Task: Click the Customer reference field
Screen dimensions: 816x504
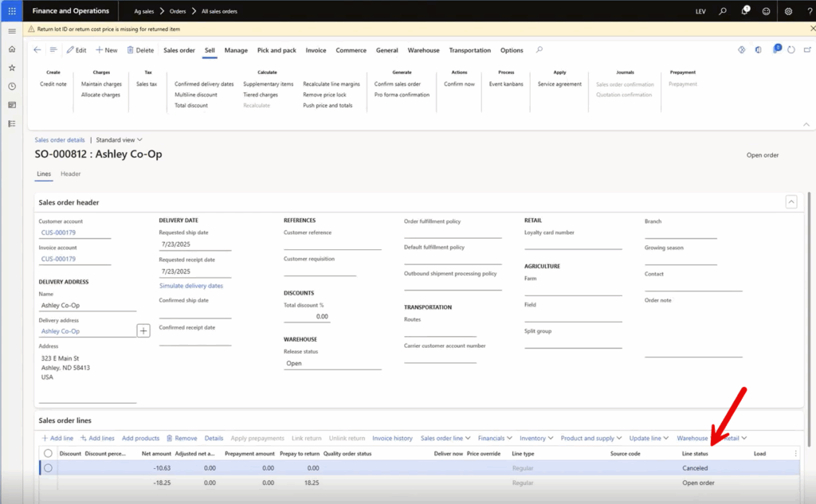Action: pyautogui.click(x=332, y=244)
